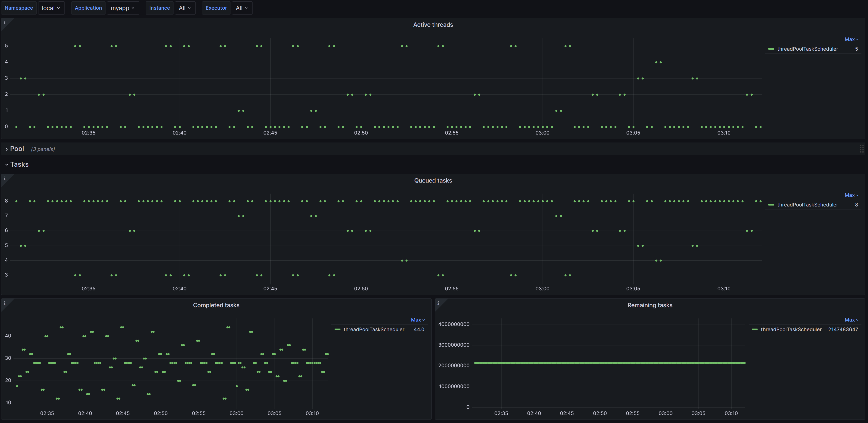Open the Active threads panel title menu

(433, 25)
